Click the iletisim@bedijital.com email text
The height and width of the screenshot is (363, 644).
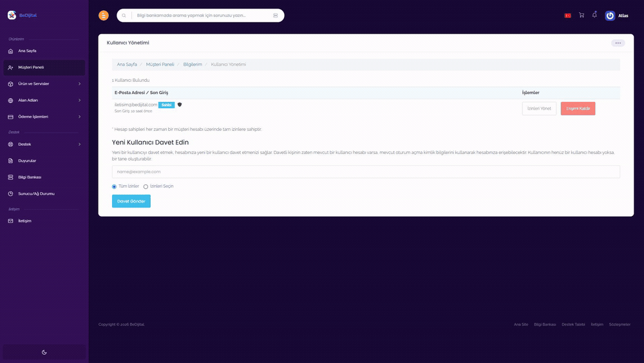click(x=135, y=105)
